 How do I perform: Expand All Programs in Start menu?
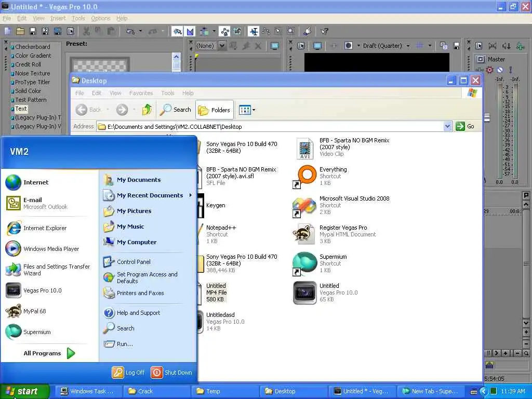(49, 353)
